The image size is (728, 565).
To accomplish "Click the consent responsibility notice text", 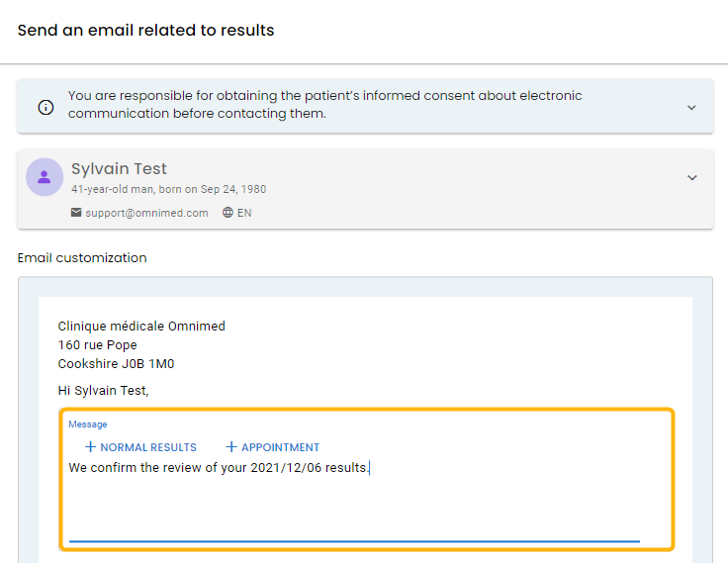I will click(x=325, y=105).
